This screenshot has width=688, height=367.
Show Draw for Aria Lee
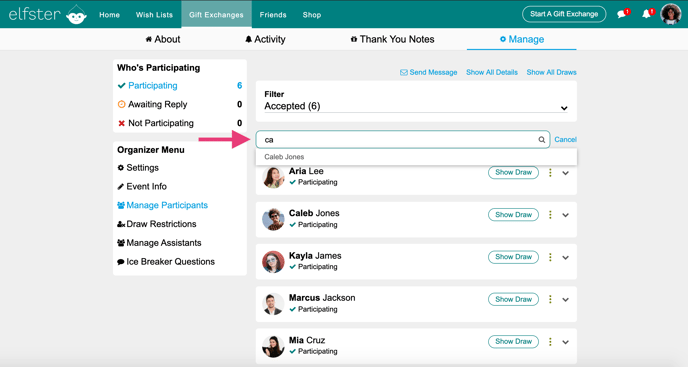pyautogui.click(x=513, y=173)
